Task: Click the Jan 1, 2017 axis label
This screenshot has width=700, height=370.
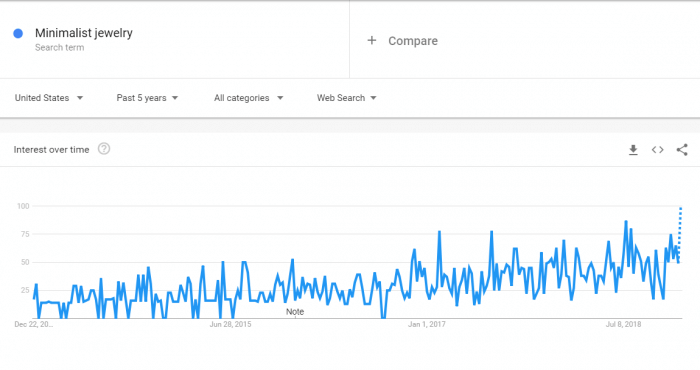Action: coord(426,324)
